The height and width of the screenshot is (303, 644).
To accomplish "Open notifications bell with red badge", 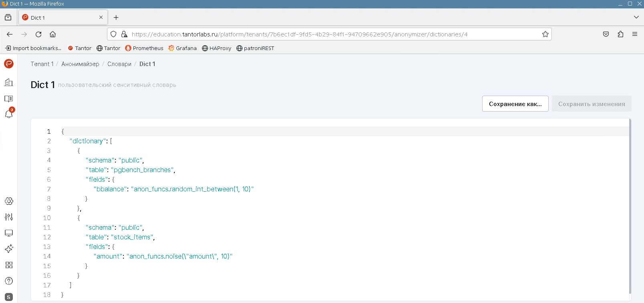I will 9,114.
